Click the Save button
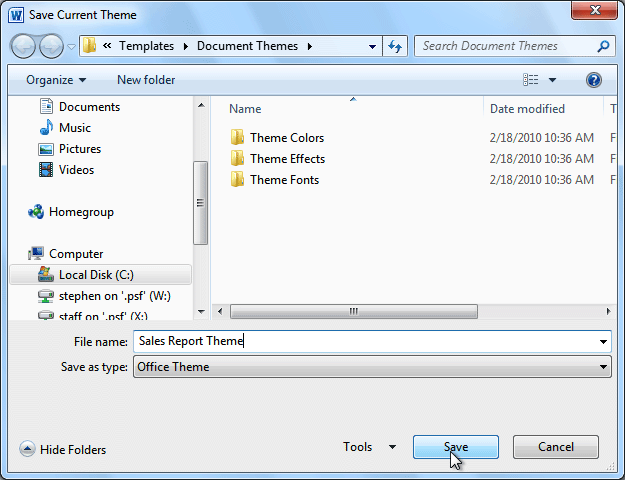 pos(456,447)
